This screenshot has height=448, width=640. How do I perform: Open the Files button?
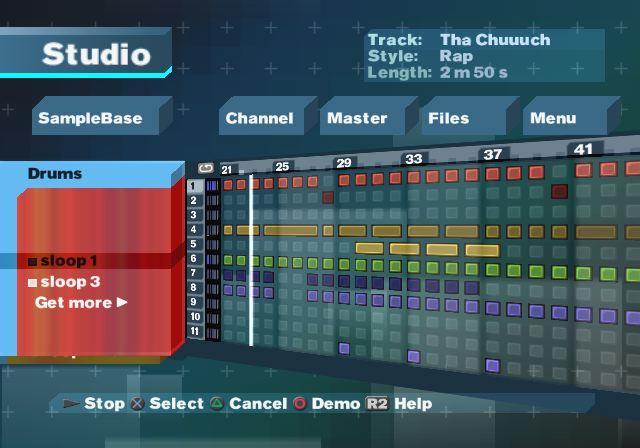448,118
